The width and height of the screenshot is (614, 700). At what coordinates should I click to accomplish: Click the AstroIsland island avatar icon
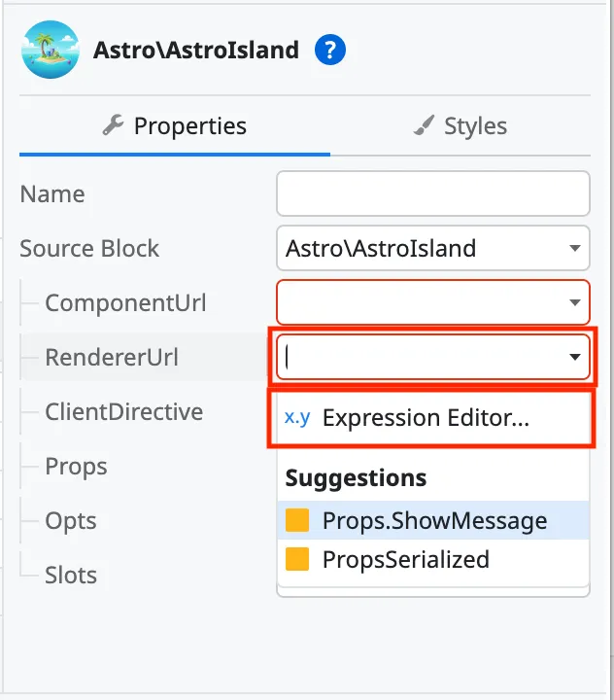[49, 51]
